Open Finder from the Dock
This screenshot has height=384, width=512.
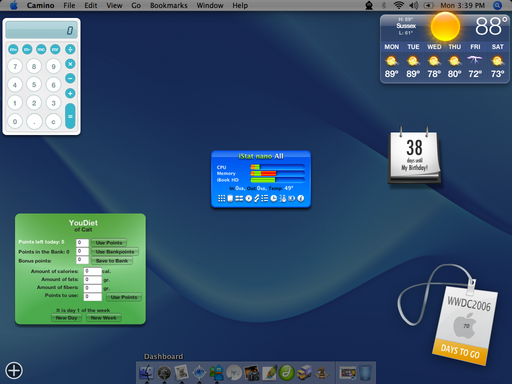(x=147, y=373)
